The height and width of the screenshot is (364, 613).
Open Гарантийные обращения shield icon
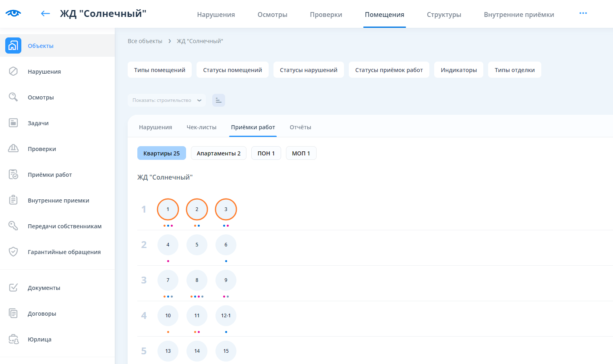13,252
